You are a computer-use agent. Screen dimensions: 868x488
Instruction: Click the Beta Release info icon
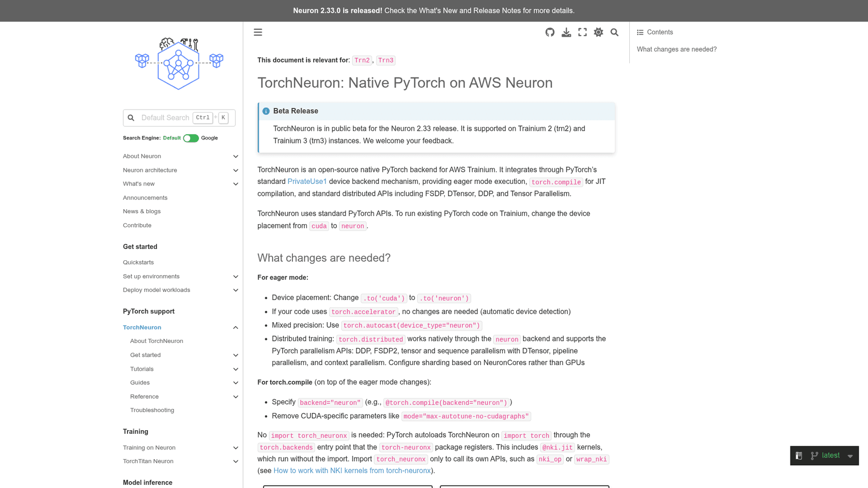click(x=266, y=111)
